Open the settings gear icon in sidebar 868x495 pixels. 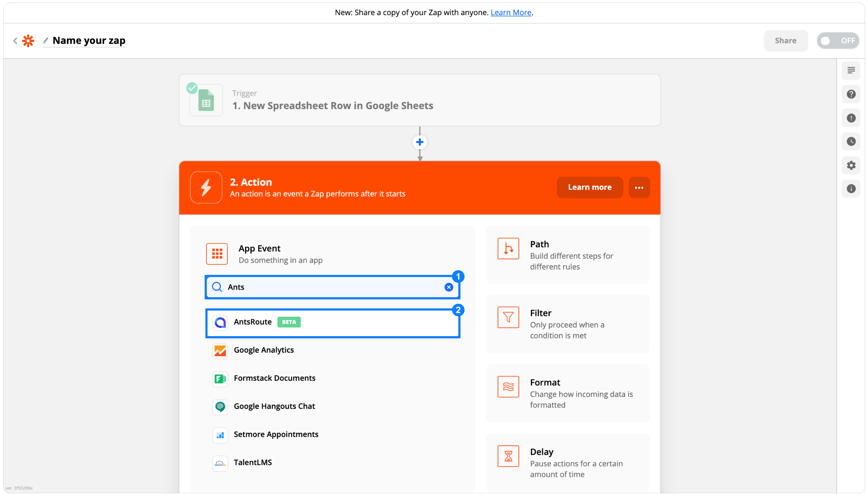851,165
